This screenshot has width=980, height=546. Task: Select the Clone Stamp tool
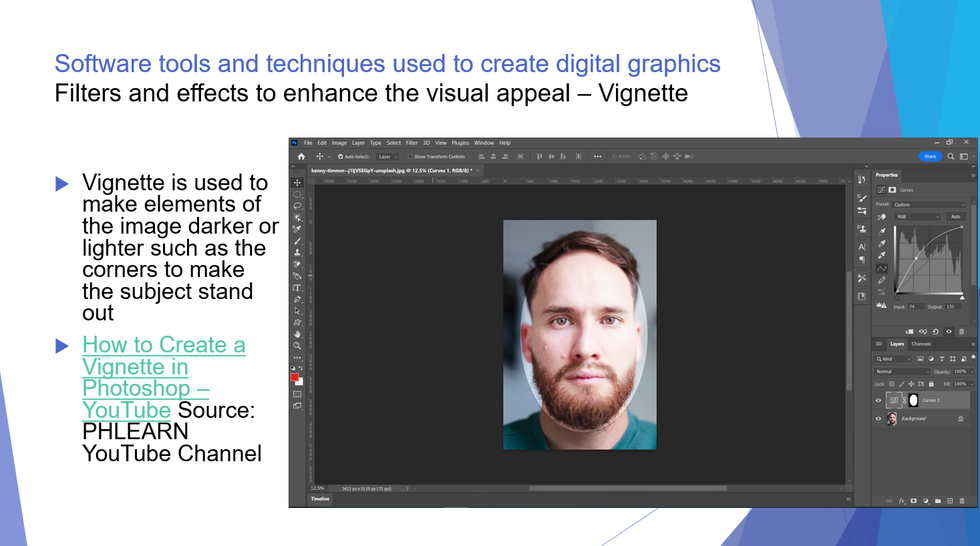pos(297,252)
